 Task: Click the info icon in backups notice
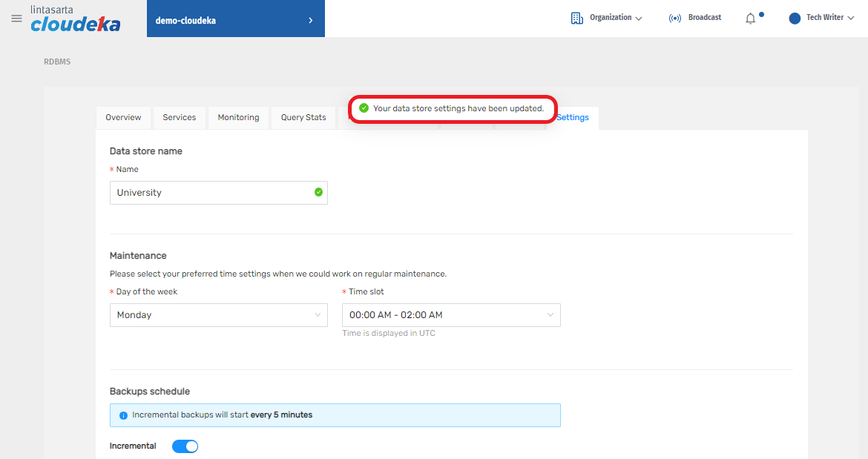pos(123,415)
